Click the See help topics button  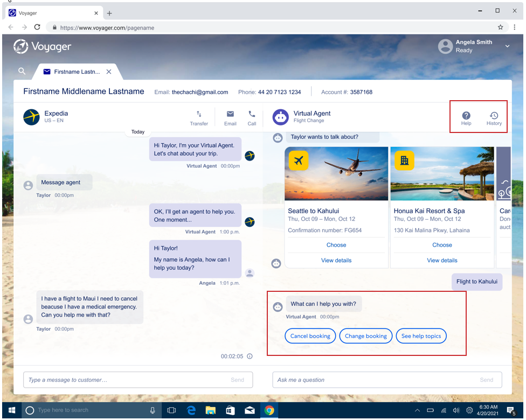pos(421,336)
